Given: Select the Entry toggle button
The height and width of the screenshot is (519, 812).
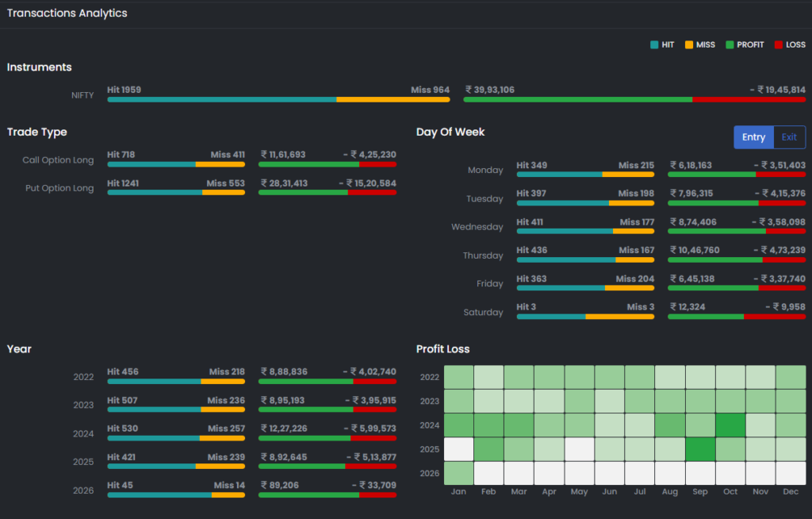Looking at the screenshot, I should (x=753, y=137).
